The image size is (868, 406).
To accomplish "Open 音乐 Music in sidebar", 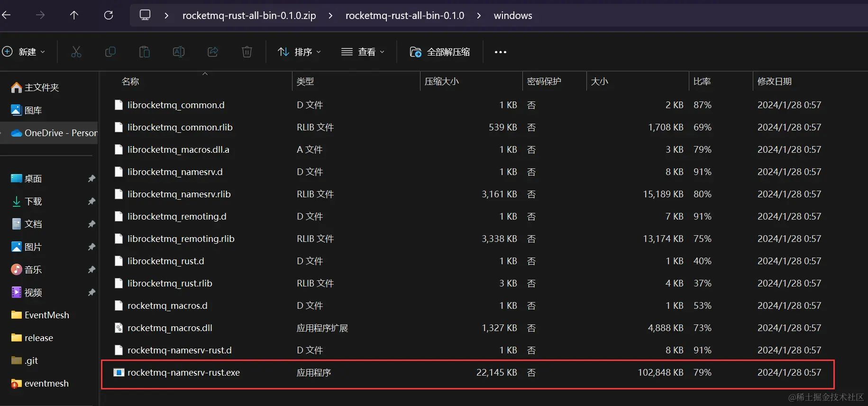I will (x=27, y=269).
